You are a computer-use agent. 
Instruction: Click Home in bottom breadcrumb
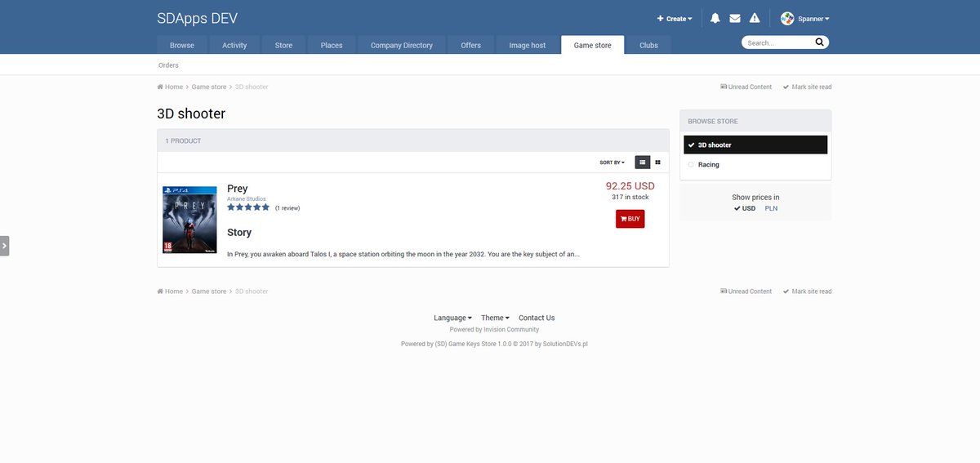[x=170, y=291]
